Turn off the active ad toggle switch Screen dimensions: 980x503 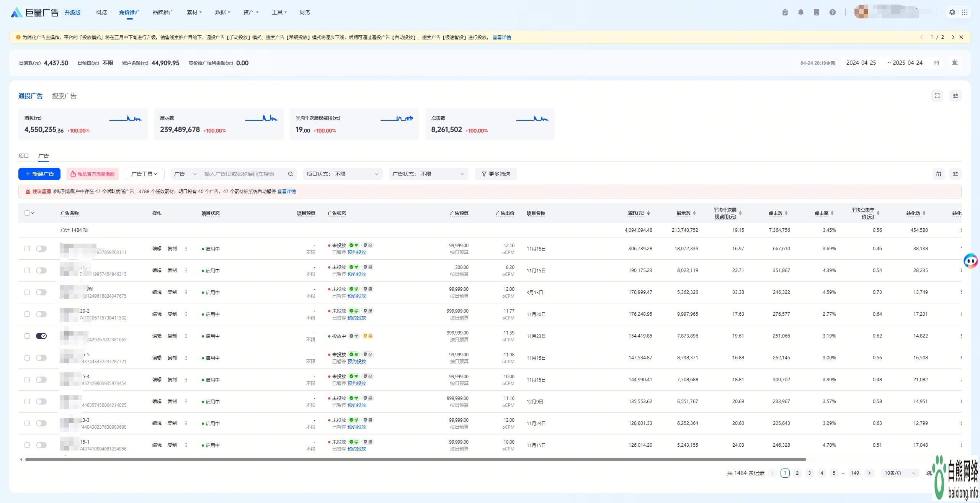point(41,336)
